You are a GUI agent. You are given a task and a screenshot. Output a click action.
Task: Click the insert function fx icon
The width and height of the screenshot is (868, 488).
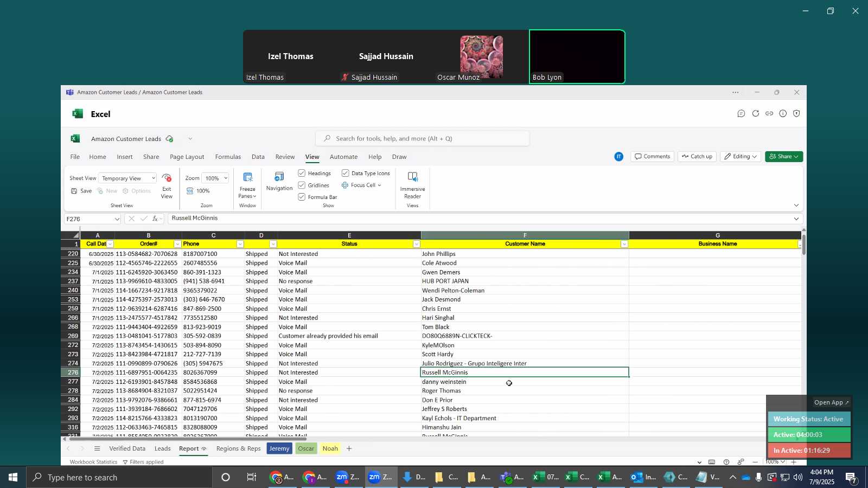click(x=155, y=219)
